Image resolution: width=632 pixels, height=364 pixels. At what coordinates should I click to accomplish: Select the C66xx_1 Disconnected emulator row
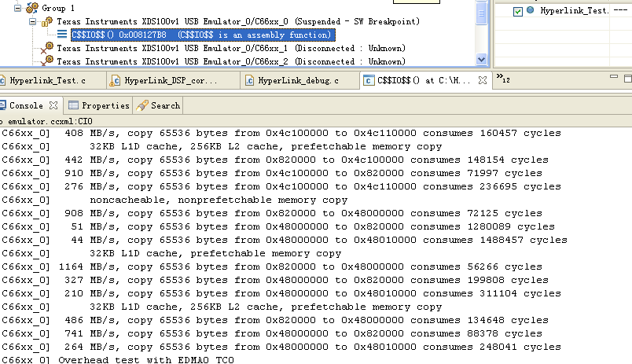pyautogui.click(x=231, y=49)
